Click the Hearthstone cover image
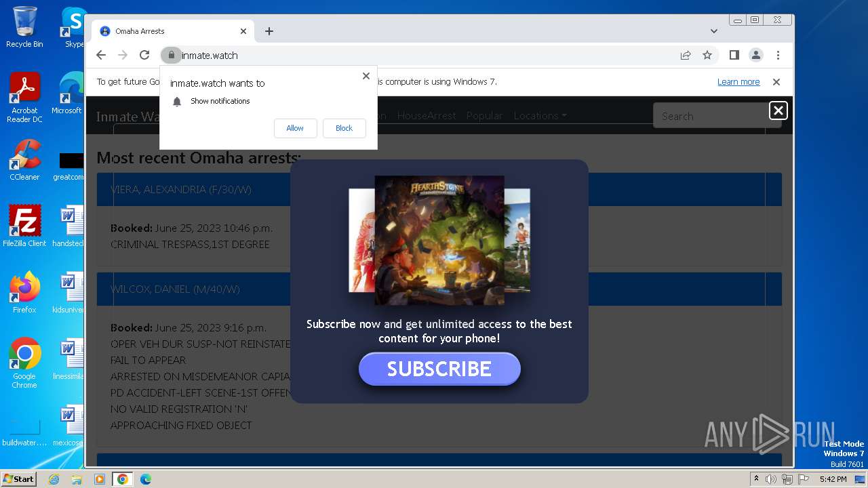Image resolution: width=868 pixels, height=488 pixels. (439, 241)
